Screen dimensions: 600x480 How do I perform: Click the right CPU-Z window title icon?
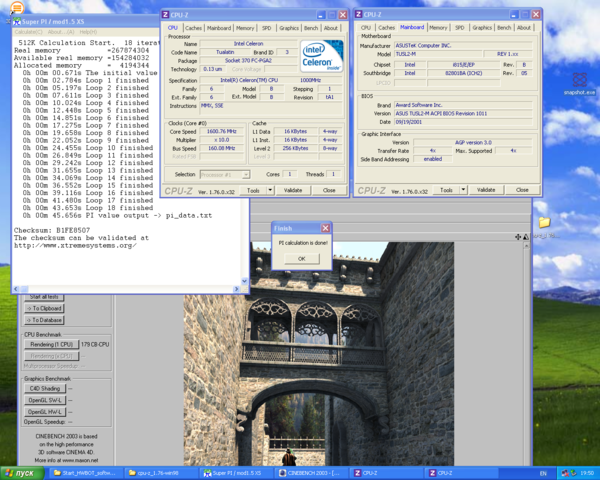point(359,14)
